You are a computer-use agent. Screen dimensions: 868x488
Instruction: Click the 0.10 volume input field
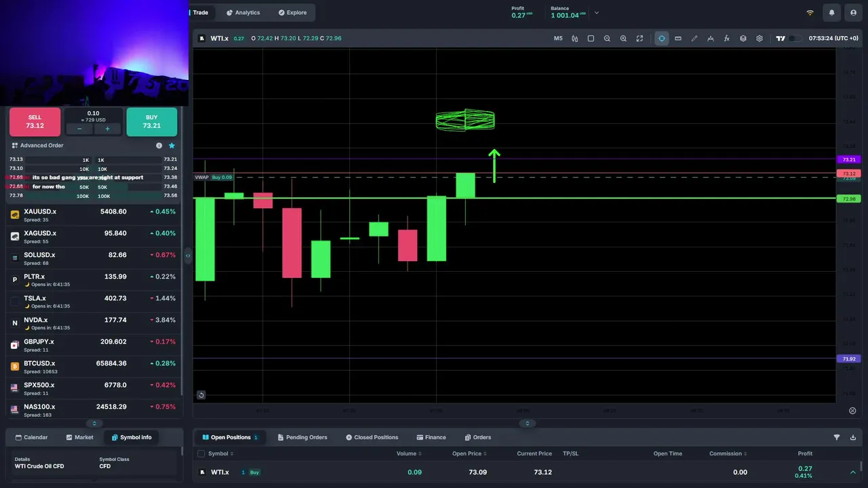point(94,116)
